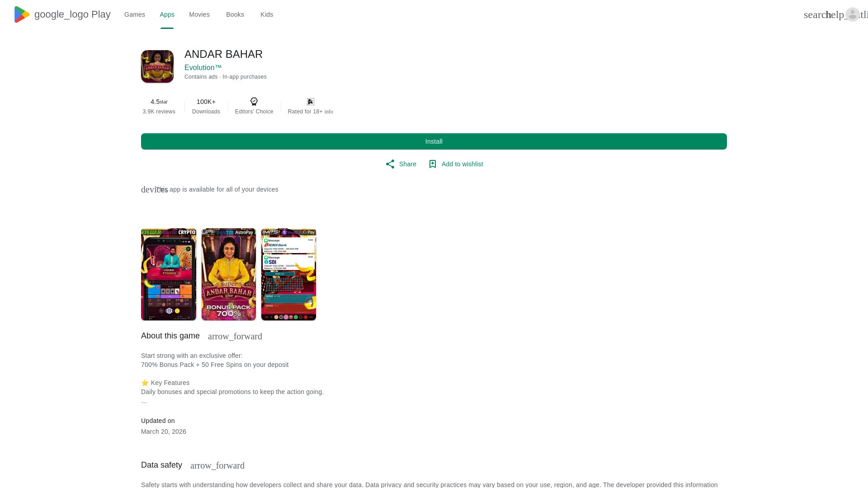Click the 'March 20, 2026' update date
The height and width of the screenshot is (488, 868).
164,432
